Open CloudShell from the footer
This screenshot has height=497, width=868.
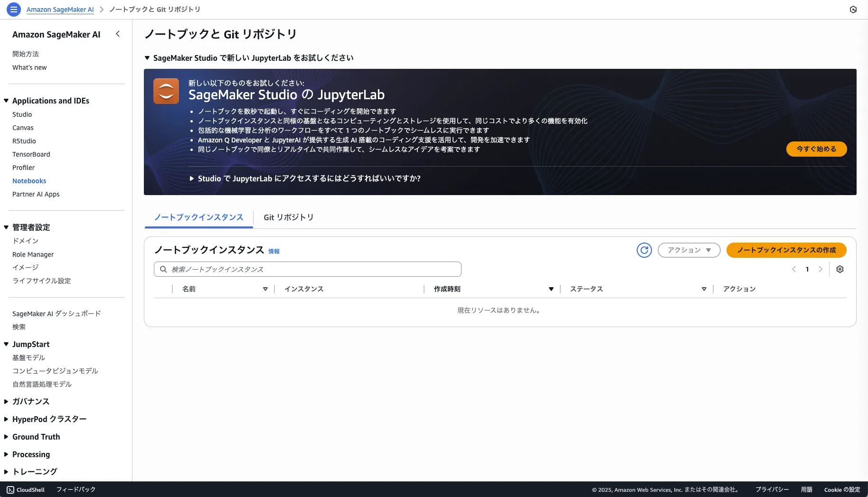click(26, 489)
